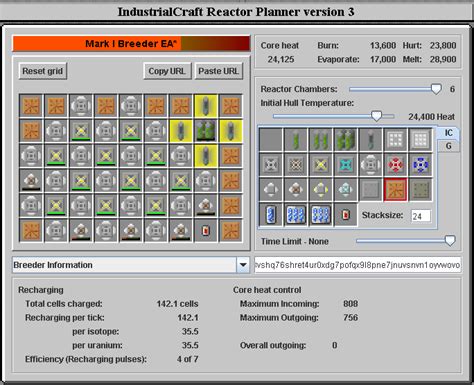The width and height of the screenshot is (474, 385).
Task: Click the quad uranium cell in the reactor grid
Action: 206,131
